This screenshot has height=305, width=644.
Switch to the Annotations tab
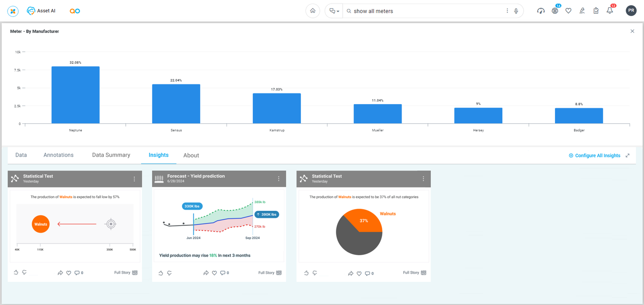point(59,155)
